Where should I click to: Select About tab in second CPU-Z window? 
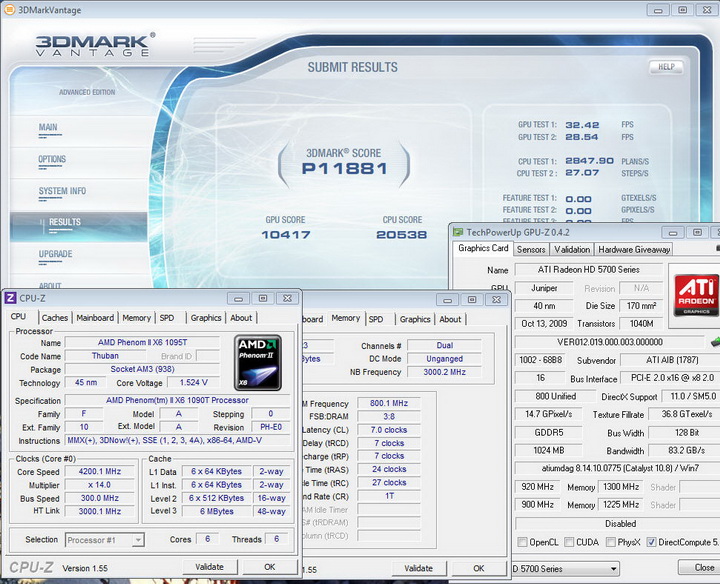[x=450, y=319]
